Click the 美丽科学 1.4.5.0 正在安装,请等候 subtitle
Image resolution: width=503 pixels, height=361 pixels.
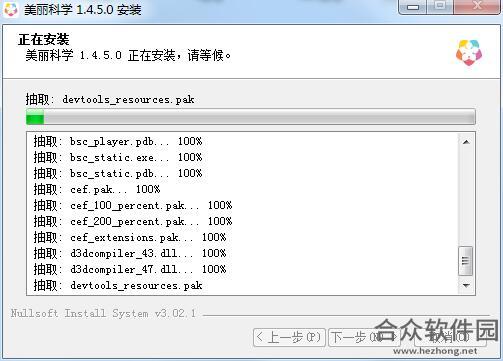(x=128, y=55)
